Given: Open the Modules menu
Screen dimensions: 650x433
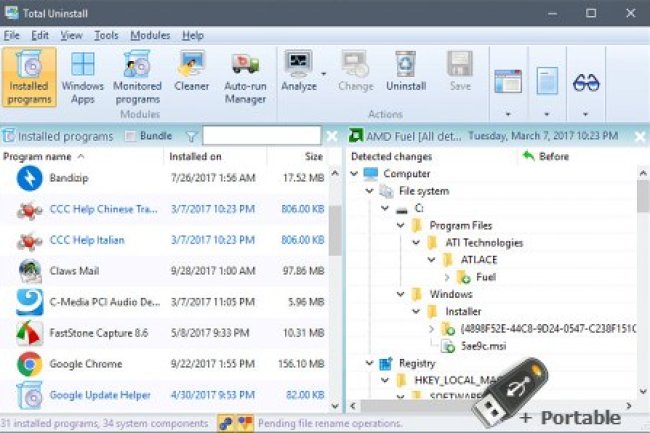Looking at the screenshot, I should coord(149,35).
